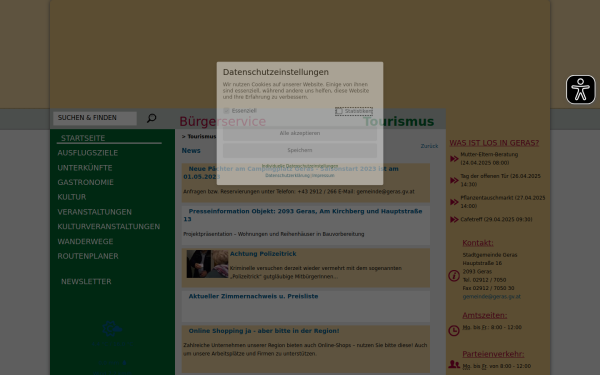Open Online Shopping news headline
This screenshot has height=375, width=600.
tap(264, 331)
